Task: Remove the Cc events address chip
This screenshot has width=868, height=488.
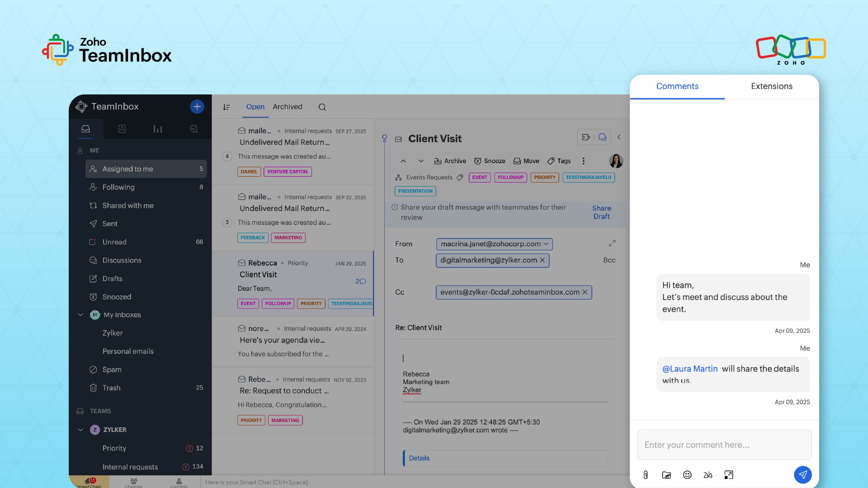Action: point(585,292)
